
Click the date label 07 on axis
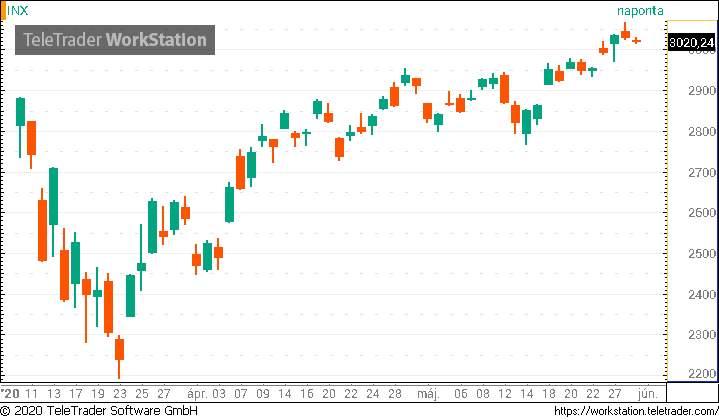click(241, 394)
